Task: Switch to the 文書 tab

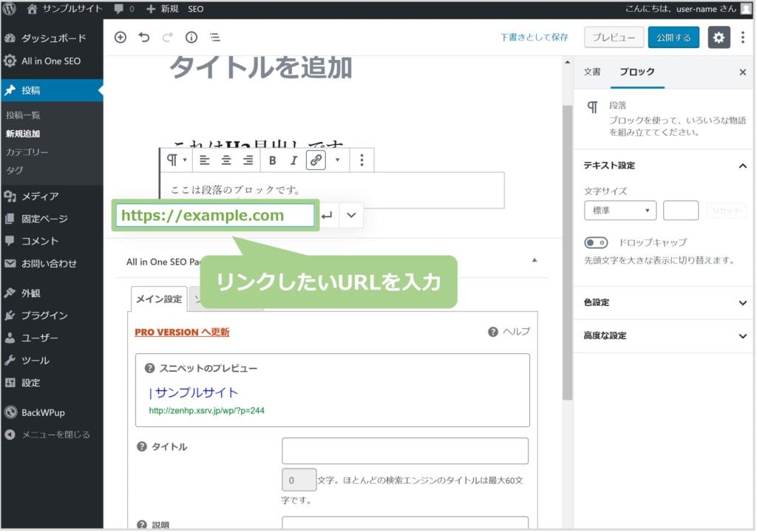Action: 592,72
